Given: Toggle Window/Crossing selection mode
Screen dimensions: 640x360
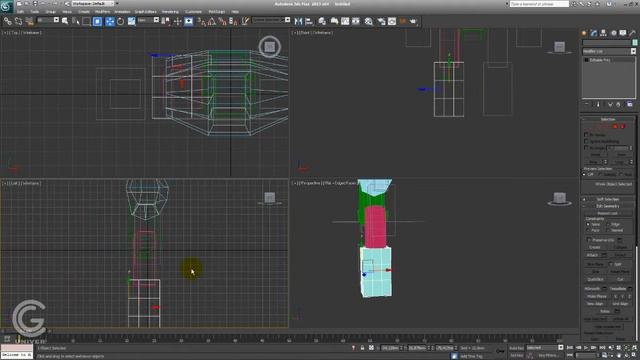Looking at the screenshot, I should click(x=98, y=21).
